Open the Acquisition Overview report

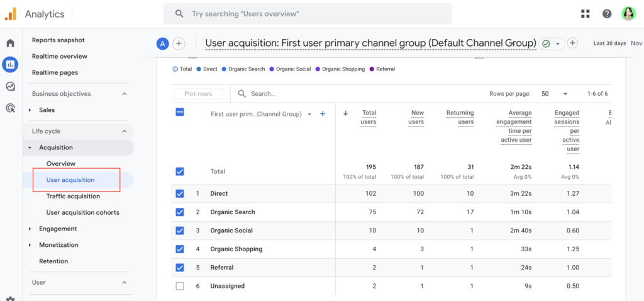click(61, 164)
